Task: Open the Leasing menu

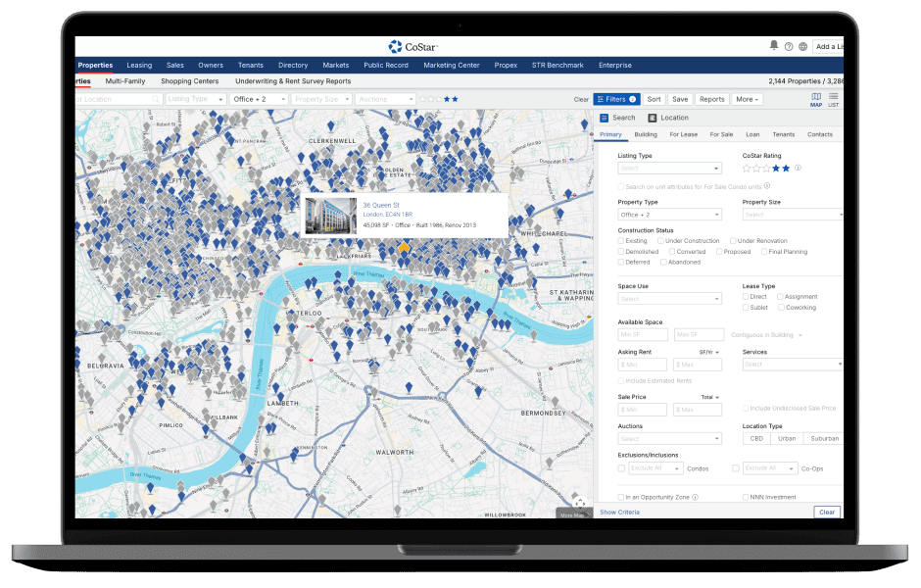Action: [138, 66]
